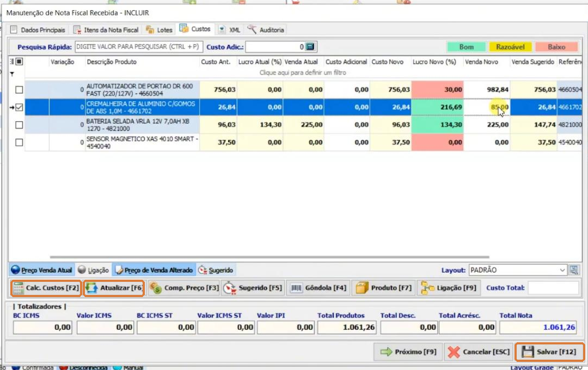Go to the Lotes tab

tap(160, 29)
